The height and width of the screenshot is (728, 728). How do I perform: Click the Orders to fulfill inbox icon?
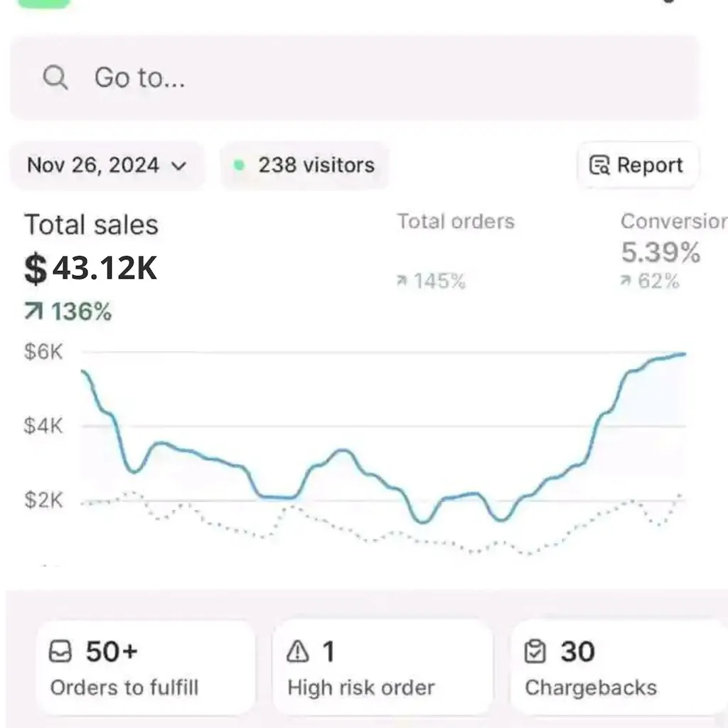click(62, 651)
